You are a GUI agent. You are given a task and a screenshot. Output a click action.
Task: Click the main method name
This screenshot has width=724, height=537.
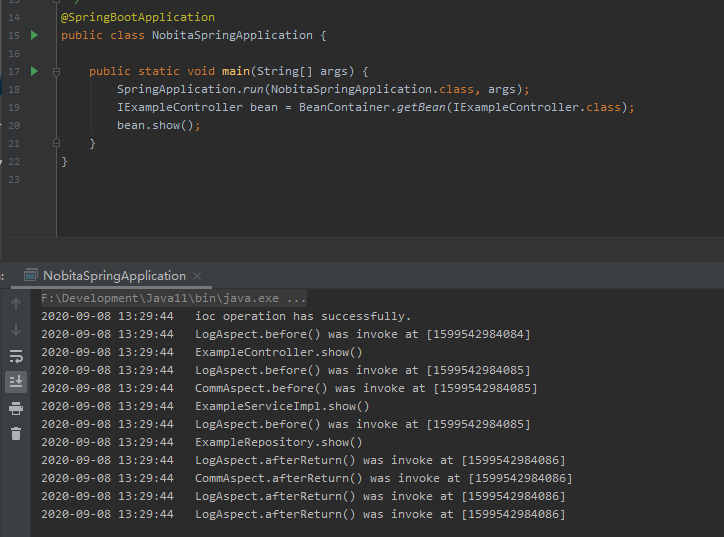coord(236,71)
